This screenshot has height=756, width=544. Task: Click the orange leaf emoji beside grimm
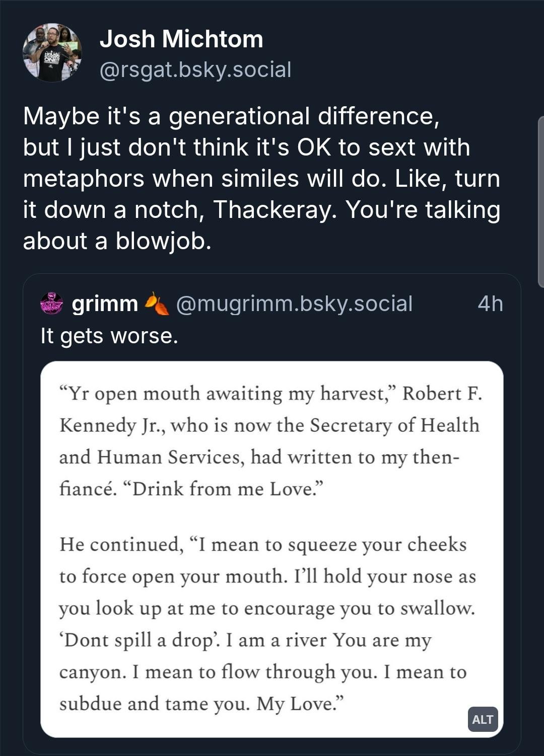click(157, 304)
